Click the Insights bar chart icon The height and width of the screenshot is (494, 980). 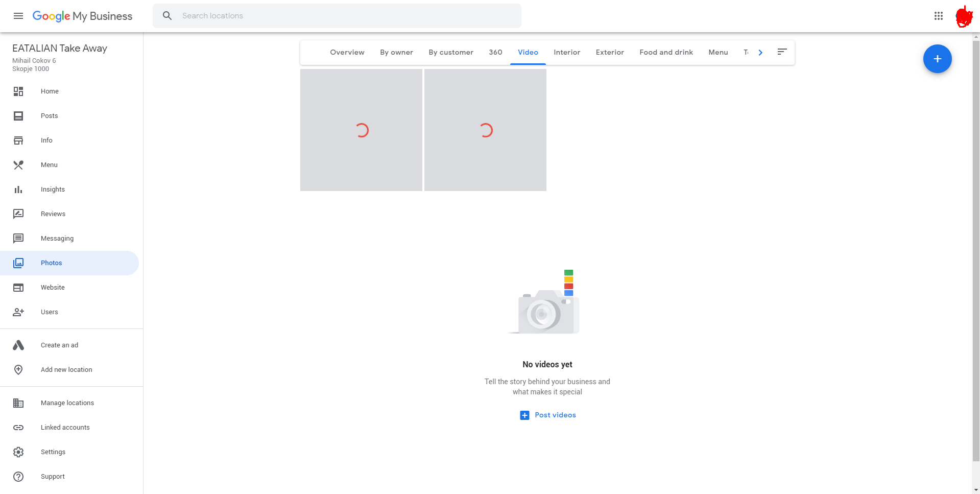[x=18, y=190]
